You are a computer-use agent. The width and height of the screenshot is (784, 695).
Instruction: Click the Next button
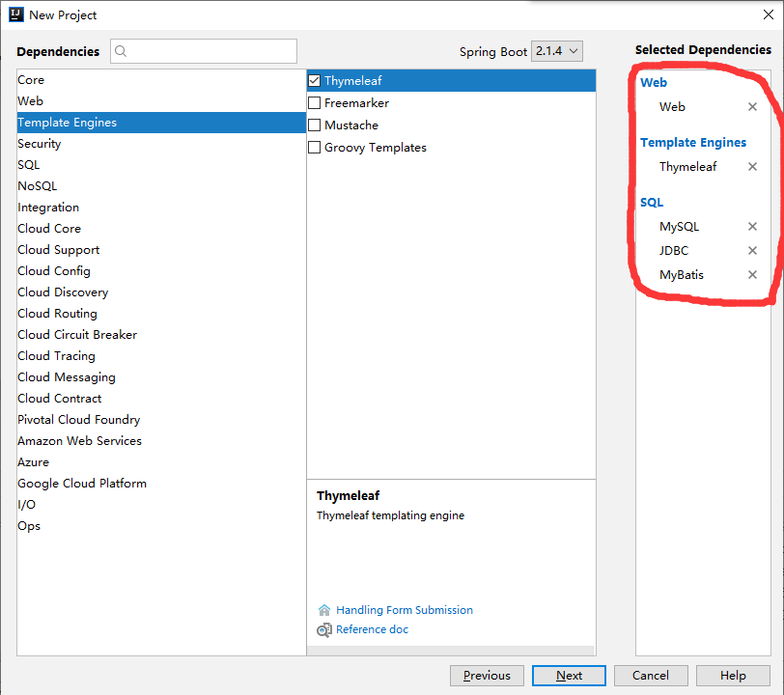[569, 676]
